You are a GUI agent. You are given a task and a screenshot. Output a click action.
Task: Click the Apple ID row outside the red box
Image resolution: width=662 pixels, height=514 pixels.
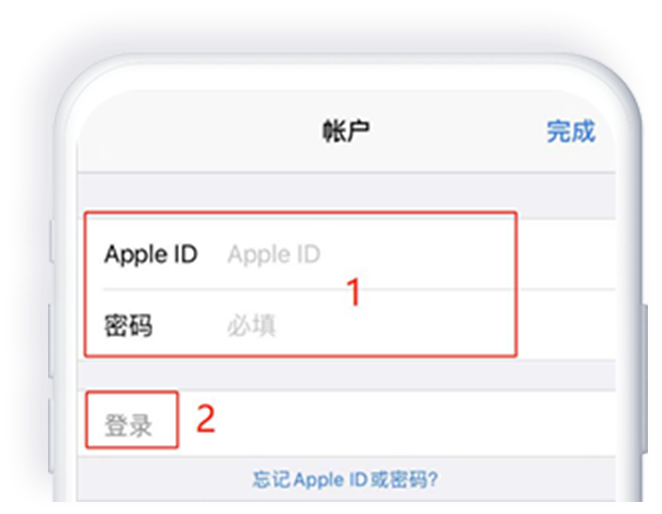click(566, 254)
